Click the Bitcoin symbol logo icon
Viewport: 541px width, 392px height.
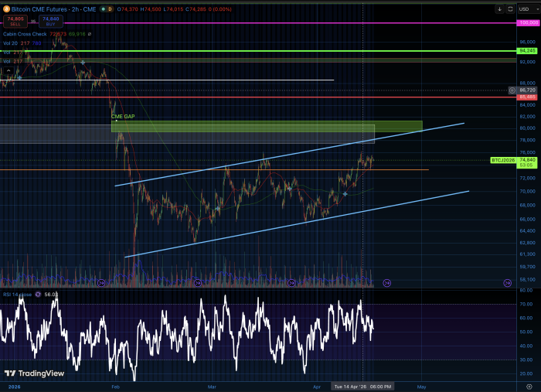[6, 8]
